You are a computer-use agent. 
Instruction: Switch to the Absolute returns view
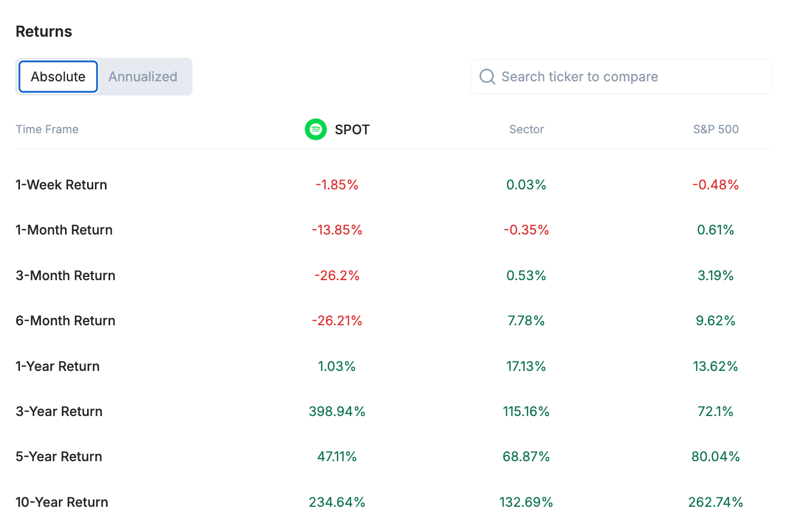point(58,77)
